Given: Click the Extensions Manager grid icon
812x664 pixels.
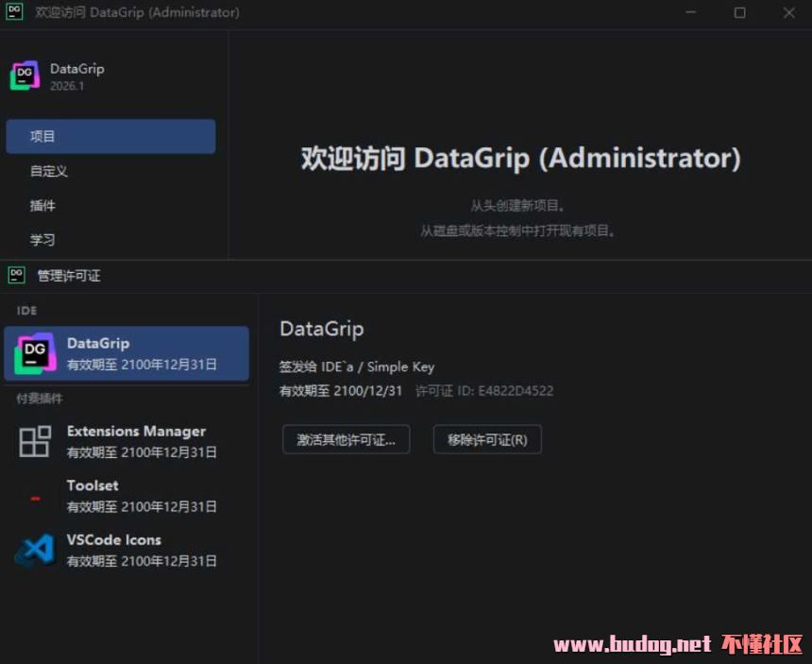Looking at the screenshot, I should (35, 441).
